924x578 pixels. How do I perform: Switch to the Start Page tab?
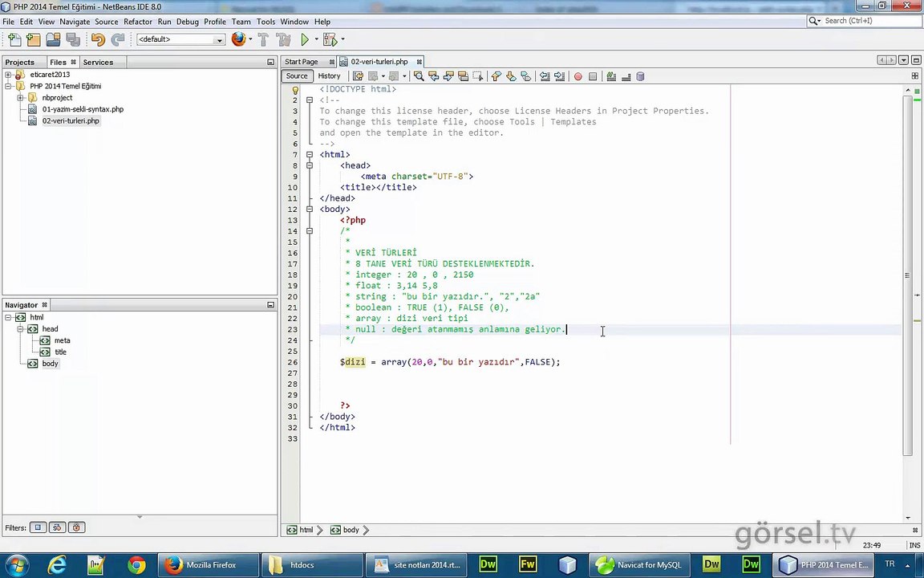[x=301, y=62]
